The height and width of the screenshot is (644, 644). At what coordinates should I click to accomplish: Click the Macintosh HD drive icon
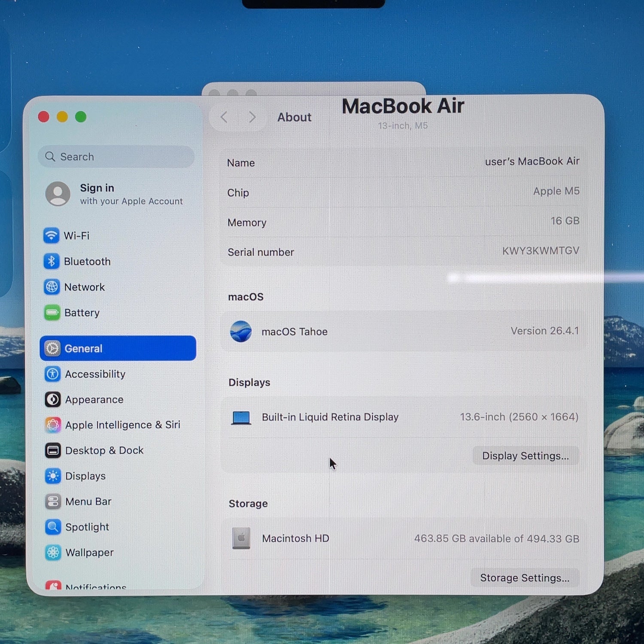pos(241,538)
